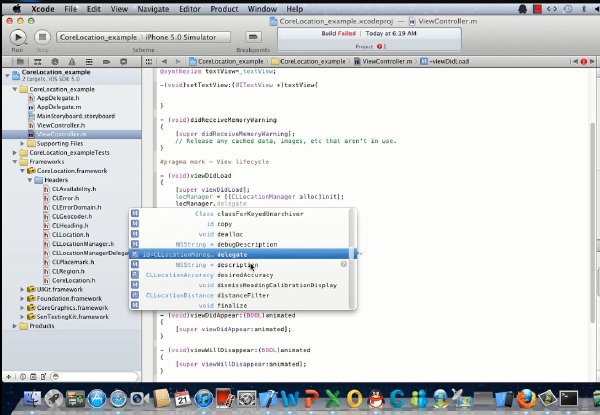Click the navigator filter search field

coord(95,377)
